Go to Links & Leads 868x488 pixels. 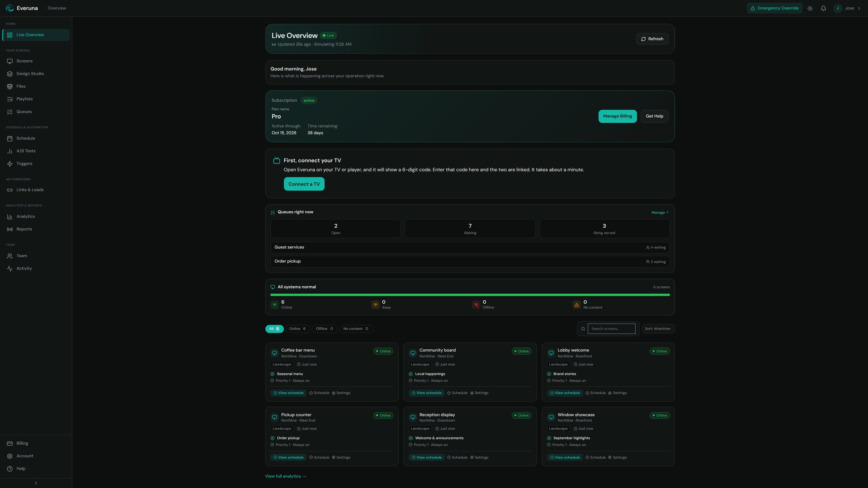[x=36, y=190]
